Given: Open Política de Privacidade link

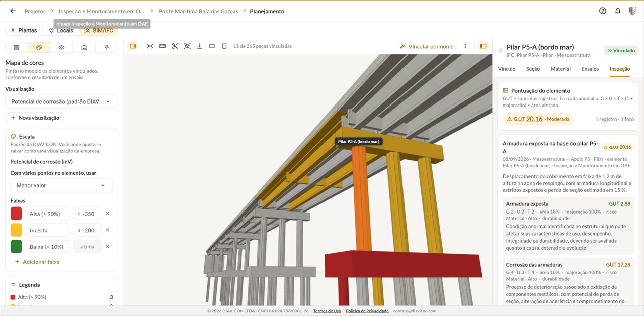Looking at the screenshot, I should point(367,311).
